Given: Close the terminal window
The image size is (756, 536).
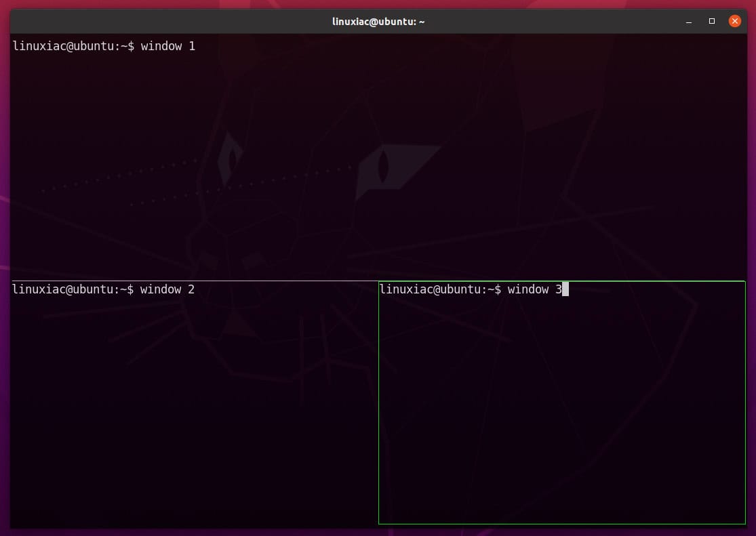Looking at the screenshot, I should 735,21.
